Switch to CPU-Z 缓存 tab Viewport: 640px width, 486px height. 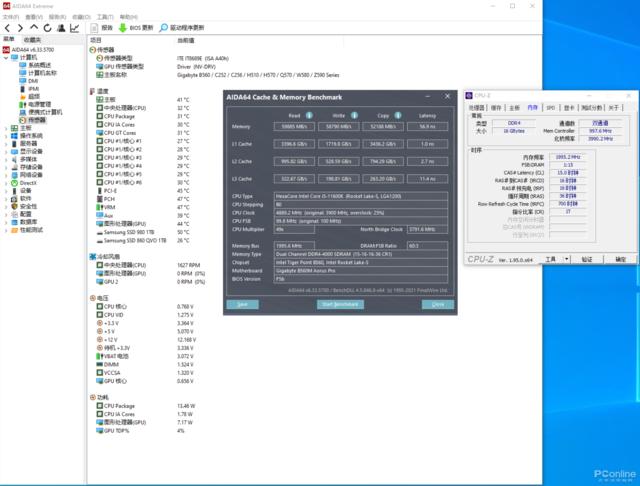[x=496, y=108]
